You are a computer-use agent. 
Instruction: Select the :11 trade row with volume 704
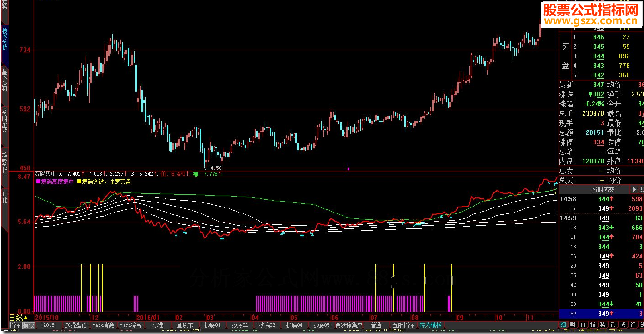[x=601, y=237]
